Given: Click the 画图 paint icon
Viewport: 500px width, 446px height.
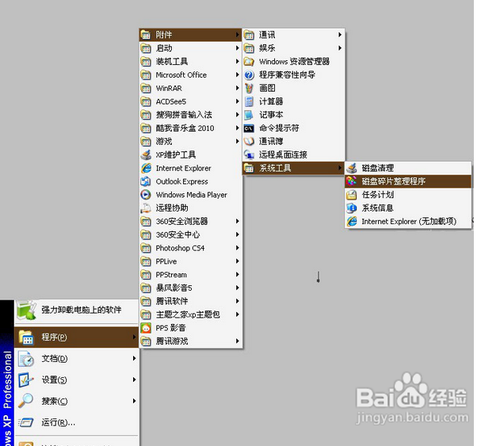Looking at the screenshot, I should 249,88.
